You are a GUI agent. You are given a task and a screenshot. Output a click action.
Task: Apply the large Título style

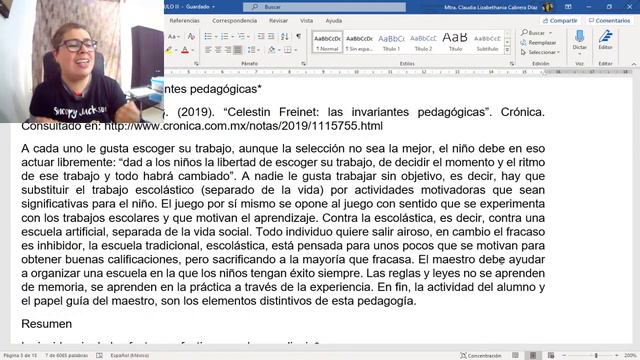(x=455, y=42)
